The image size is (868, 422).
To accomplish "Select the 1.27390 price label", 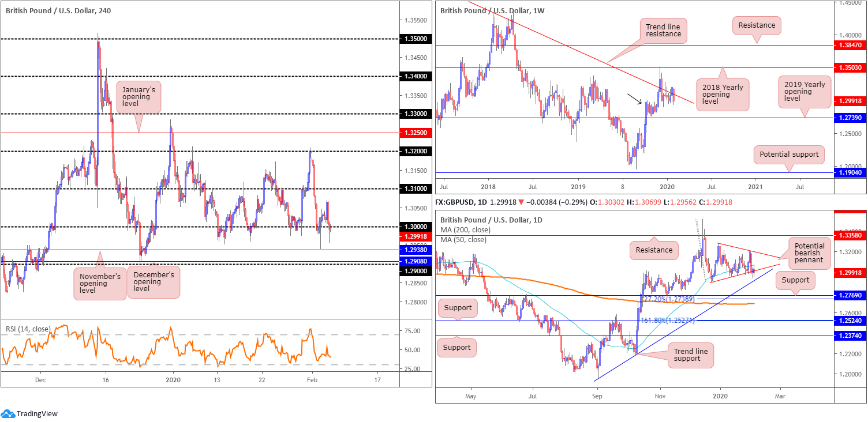I will click(851, 118).
